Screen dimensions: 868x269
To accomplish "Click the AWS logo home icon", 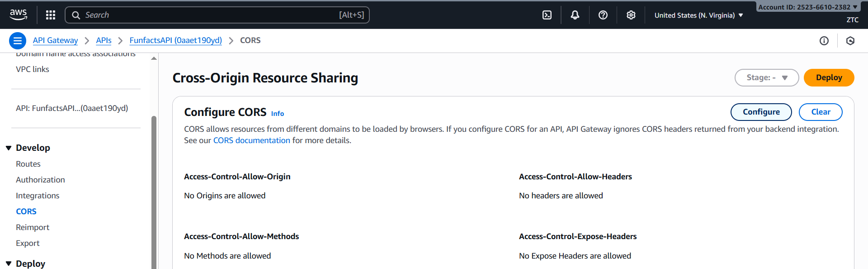I will [x=19, y=15].
